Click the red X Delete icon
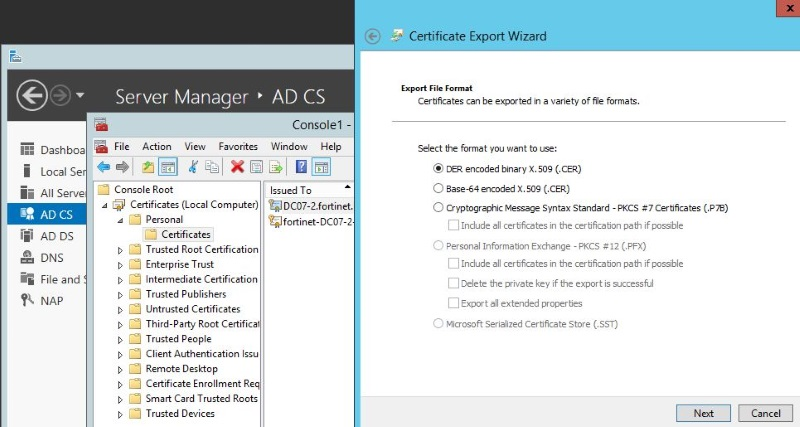Screen dimensions: 800x427 [x=237, y=167]
